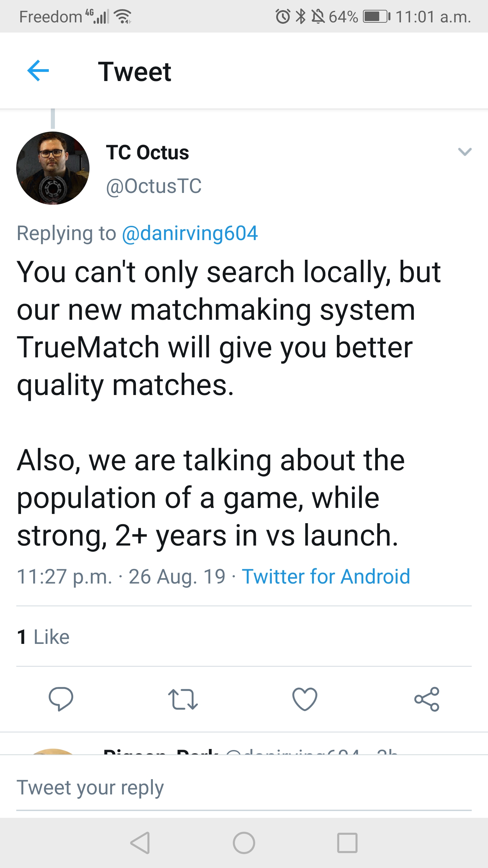View the 1 Like list
Screen dimensions: 488x868
43,637
